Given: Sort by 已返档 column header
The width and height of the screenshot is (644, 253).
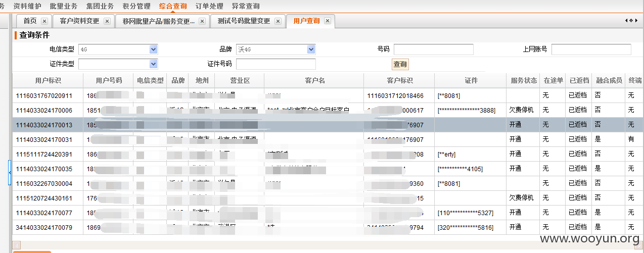Looking at the screenshot, I should click(x=579, y=81).
